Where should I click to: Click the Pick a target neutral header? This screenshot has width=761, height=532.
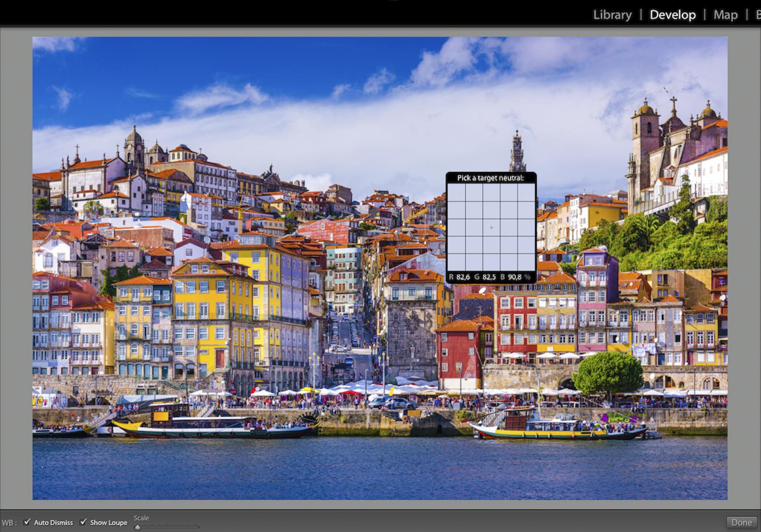491,178
